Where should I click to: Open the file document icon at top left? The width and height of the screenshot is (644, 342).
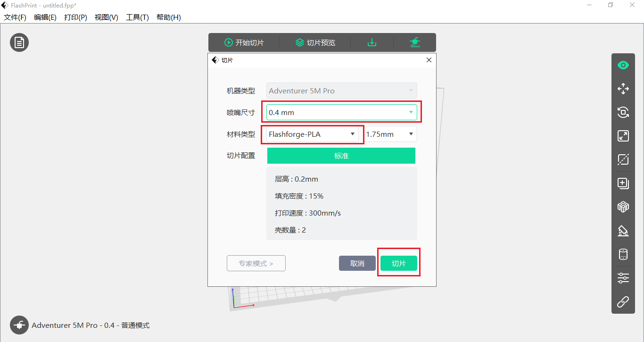(19, 42)
